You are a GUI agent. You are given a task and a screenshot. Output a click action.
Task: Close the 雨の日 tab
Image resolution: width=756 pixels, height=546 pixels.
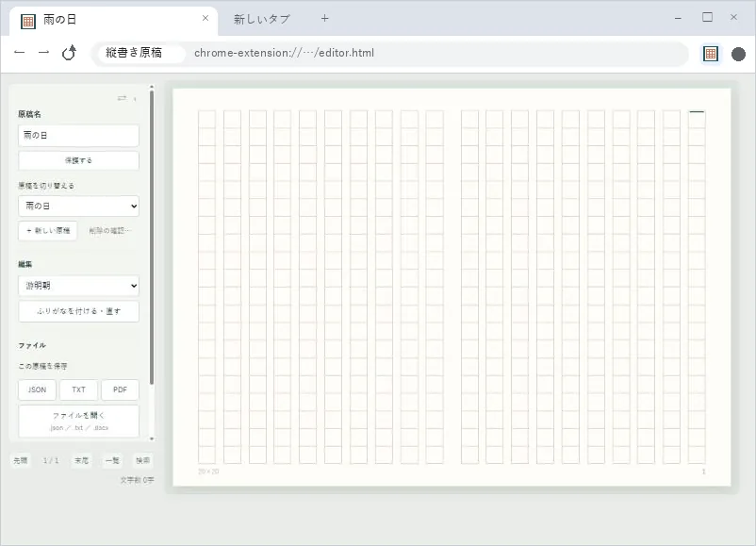click(205, 18)
